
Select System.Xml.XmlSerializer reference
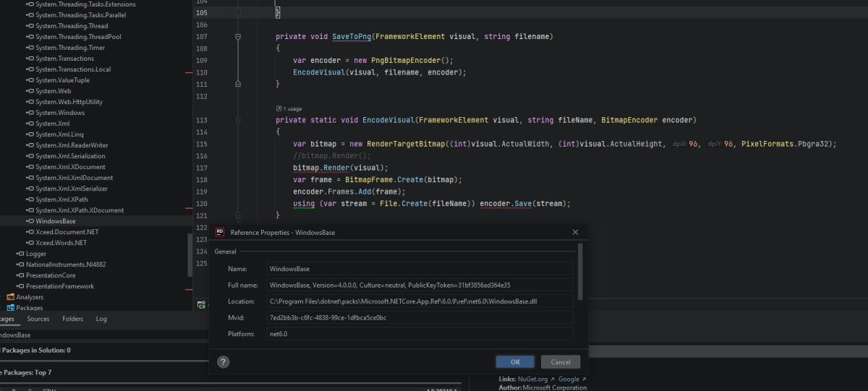72,189
